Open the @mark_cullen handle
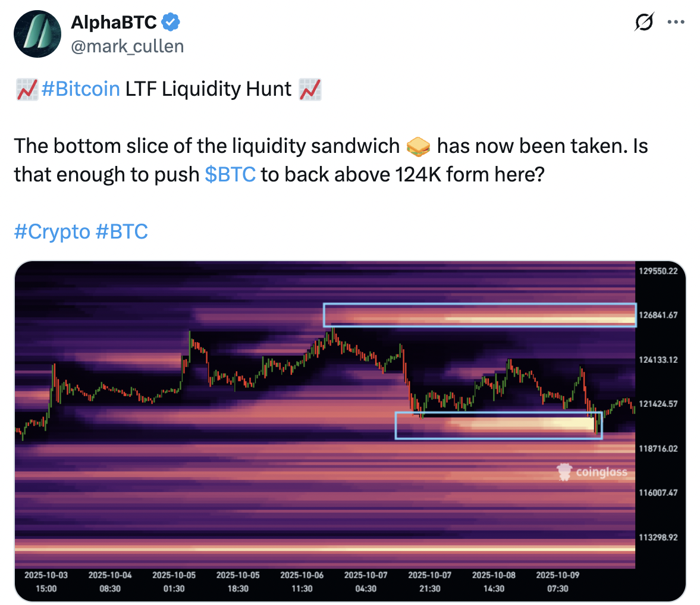The image size is (700, 605). [x=127, y=46]
